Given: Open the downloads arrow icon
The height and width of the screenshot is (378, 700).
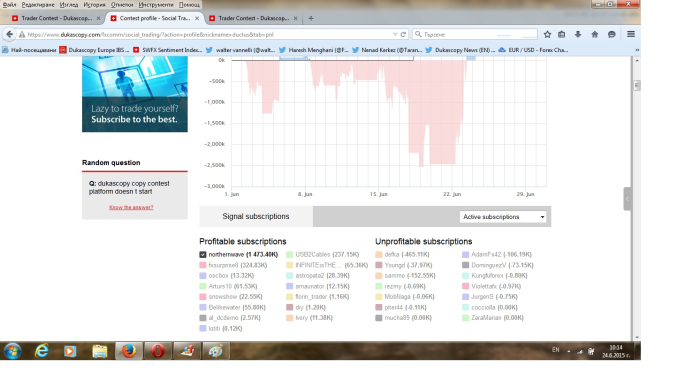Looking at the screenshot, I should 578,34.
